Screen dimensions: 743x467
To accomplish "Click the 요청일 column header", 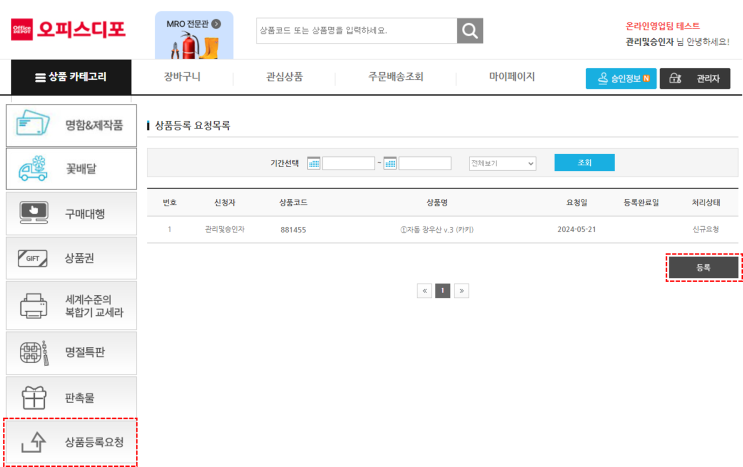I will pyautogui.click(x=577, y=203).
